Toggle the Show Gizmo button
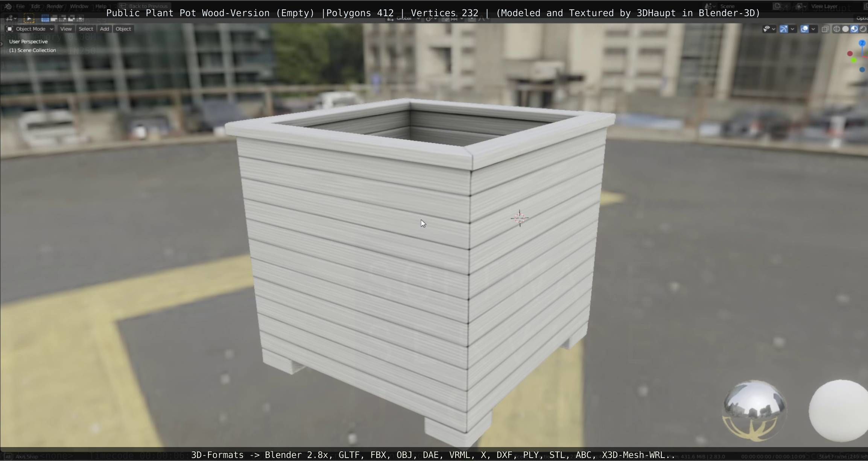 coord(784,29)
